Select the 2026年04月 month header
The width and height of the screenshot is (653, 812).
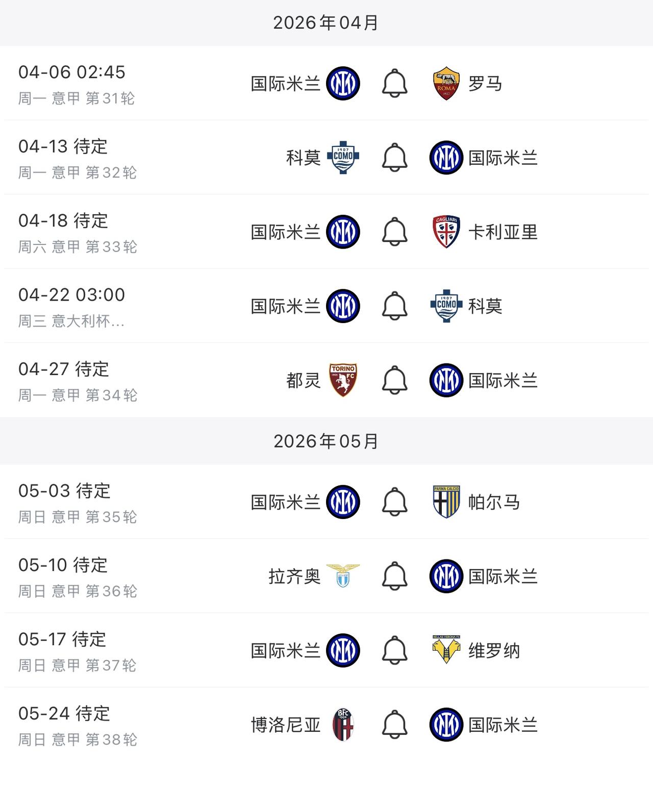point(326,23)
